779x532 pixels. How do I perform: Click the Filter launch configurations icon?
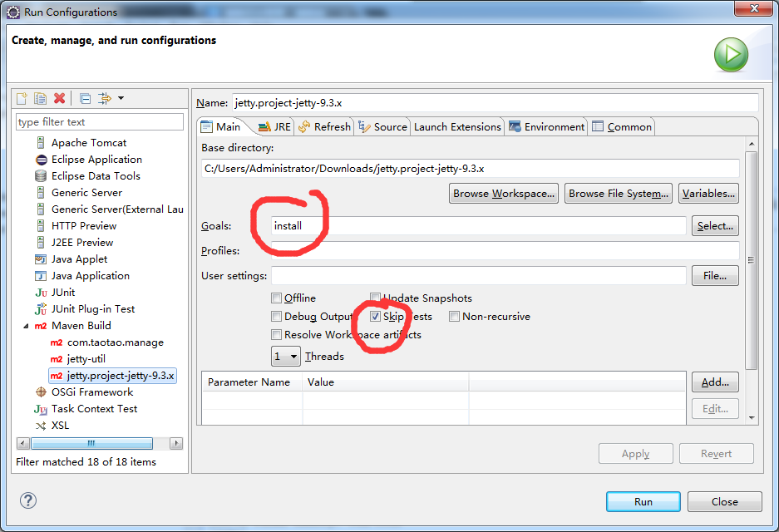(x=104, y=98)
